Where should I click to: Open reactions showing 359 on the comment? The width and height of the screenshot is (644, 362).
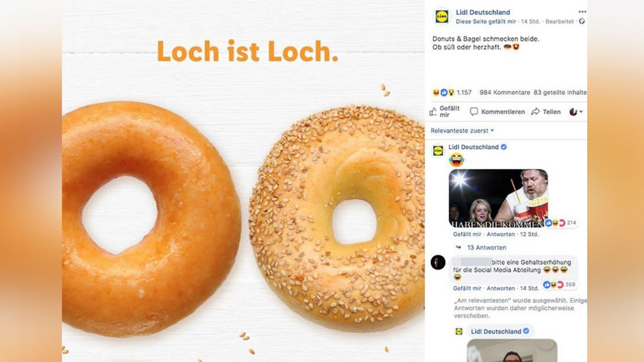click(560, 285)
